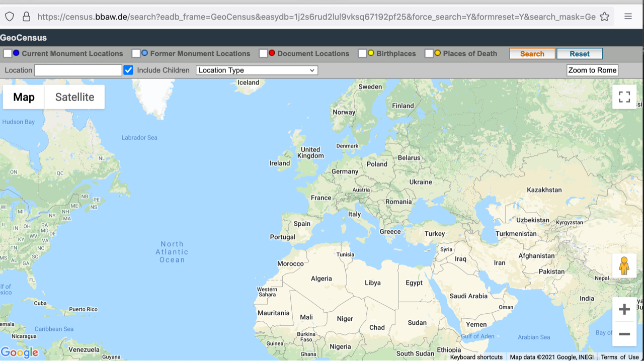This screenshot has height=362, width=644.
Task: Click the Iceland label on the map
Action: tap(249, 82)
